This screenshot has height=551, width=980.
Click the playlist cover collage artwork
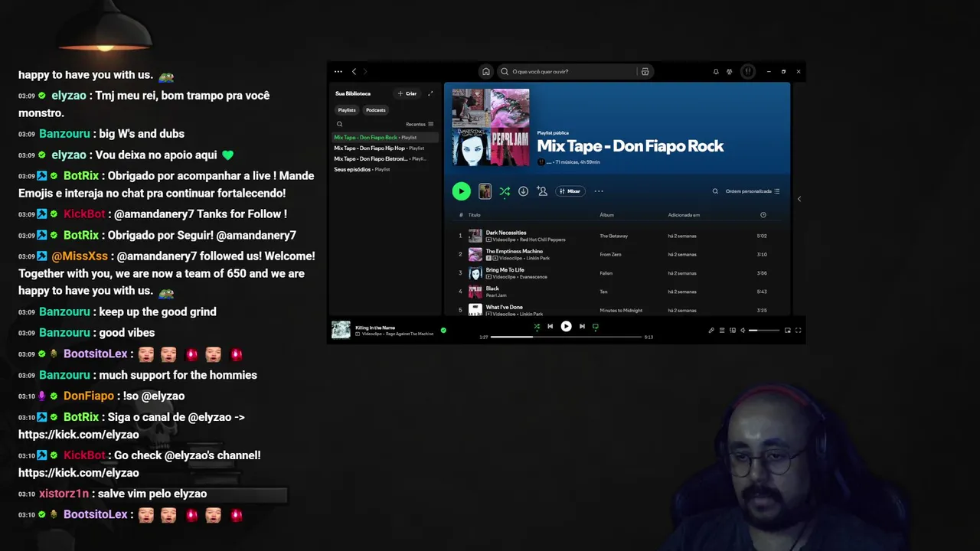pos(491,127)
